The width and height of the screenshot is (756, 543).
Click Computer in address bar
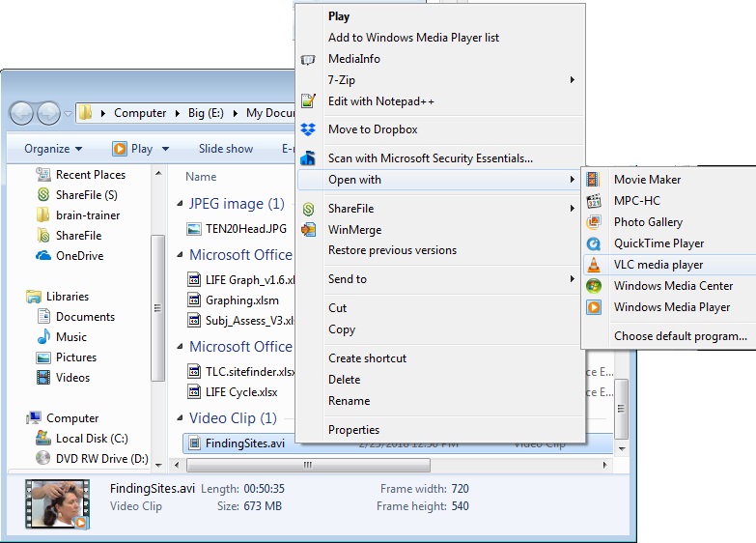(140, 113)
